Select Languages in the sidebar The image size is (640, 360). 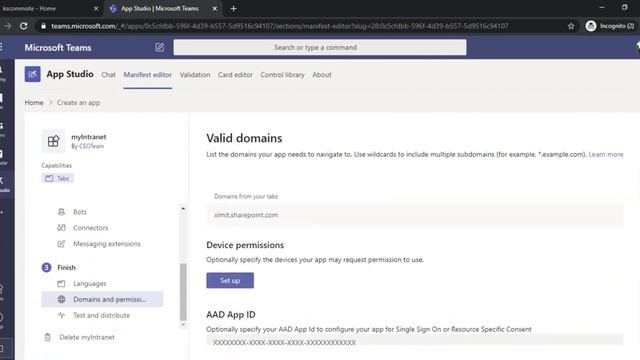(90, 283)
